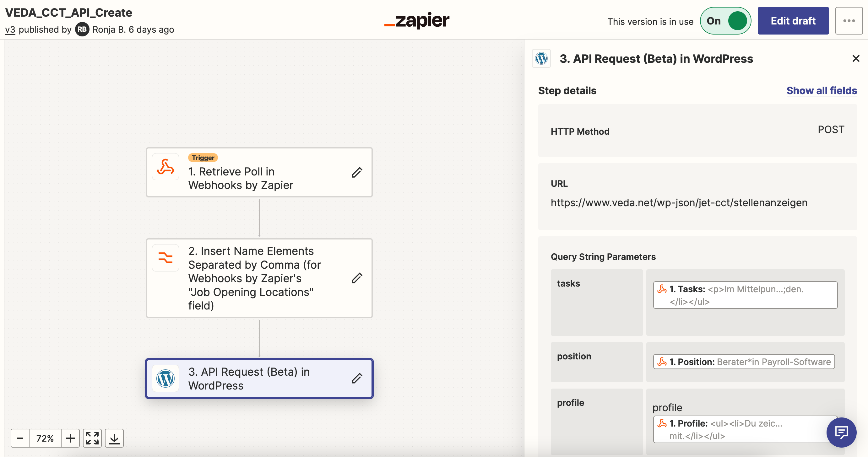Turn off the Zap using On toggle
The height and width of the screenshot is (457, 868).
tap(725, 21)
